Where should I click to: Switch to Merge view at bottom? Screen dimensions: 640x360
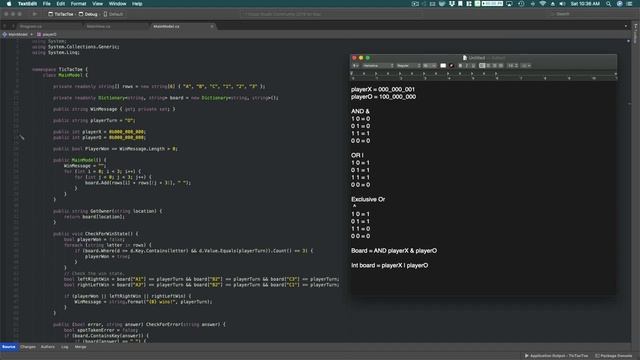[x=80, y=347]
